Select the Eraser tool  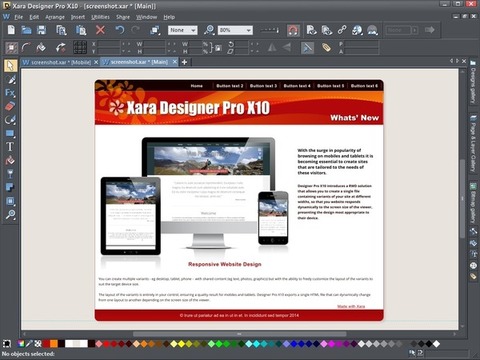(10, 106)
